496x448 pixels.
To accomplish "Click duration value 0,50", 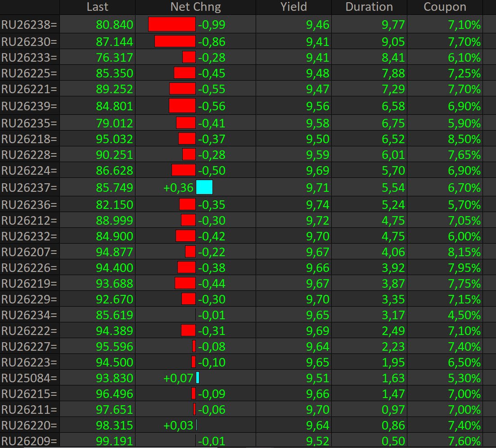I will tap(393, 441).
